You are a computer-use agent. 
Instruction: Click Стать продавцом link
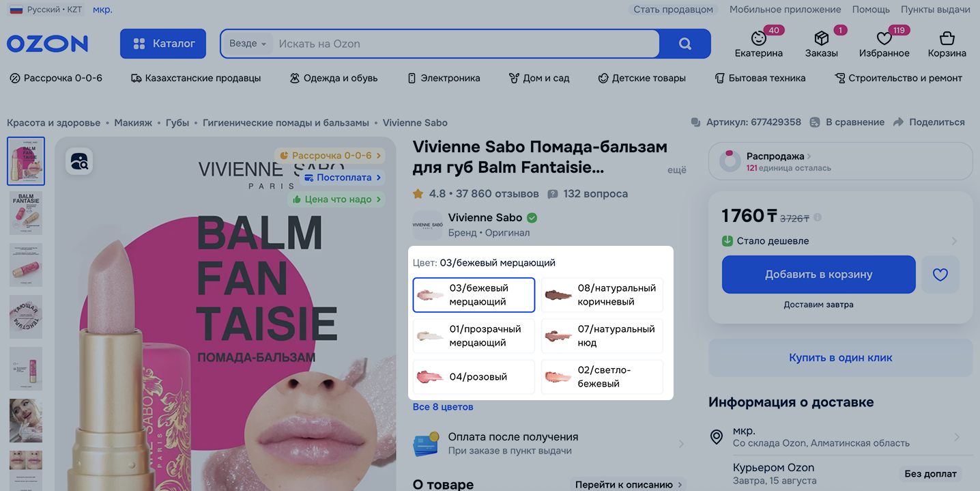pos(674,10)
